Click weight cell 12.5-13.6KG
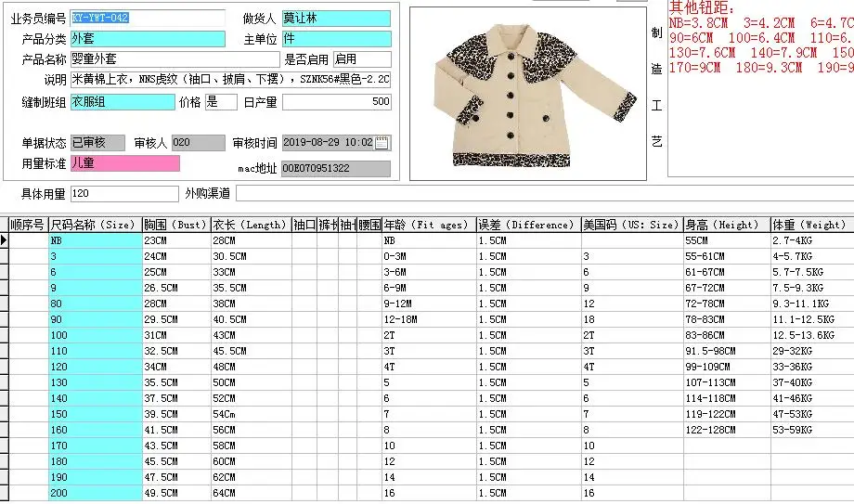 coord(812,336)
